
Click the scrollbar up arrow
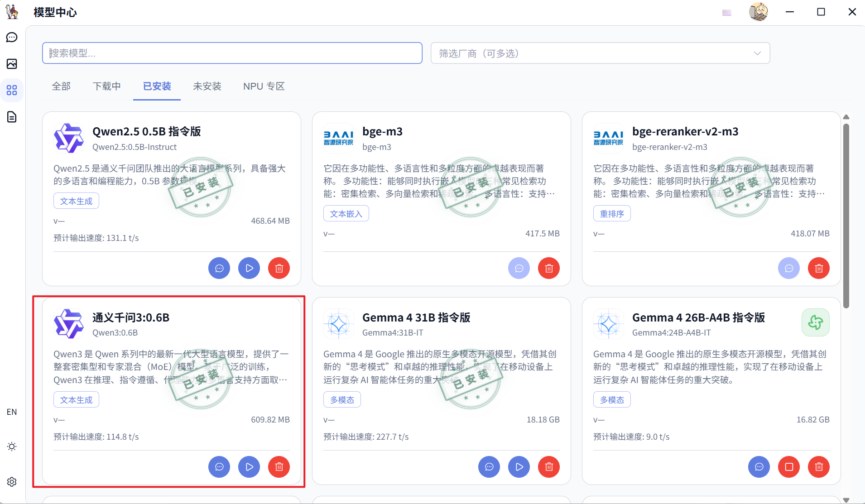pos(846,117)
